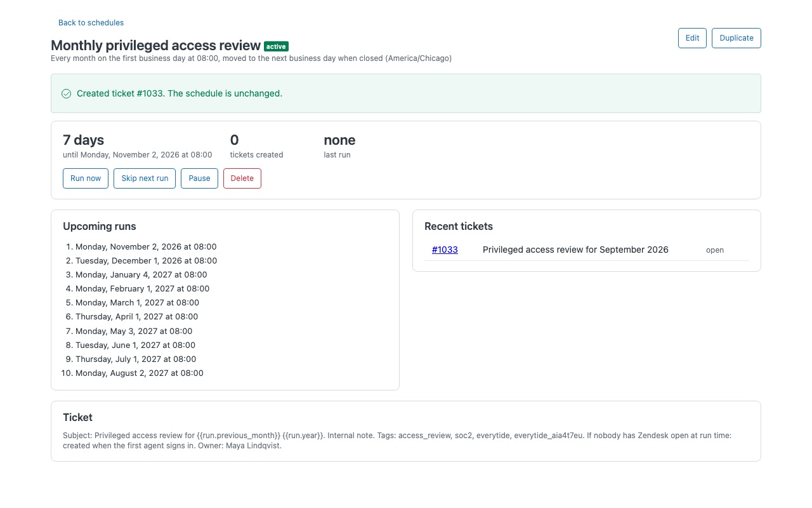Go back to schedules
The width and height of the screenshot is (812, 508).
pos(91,23)
